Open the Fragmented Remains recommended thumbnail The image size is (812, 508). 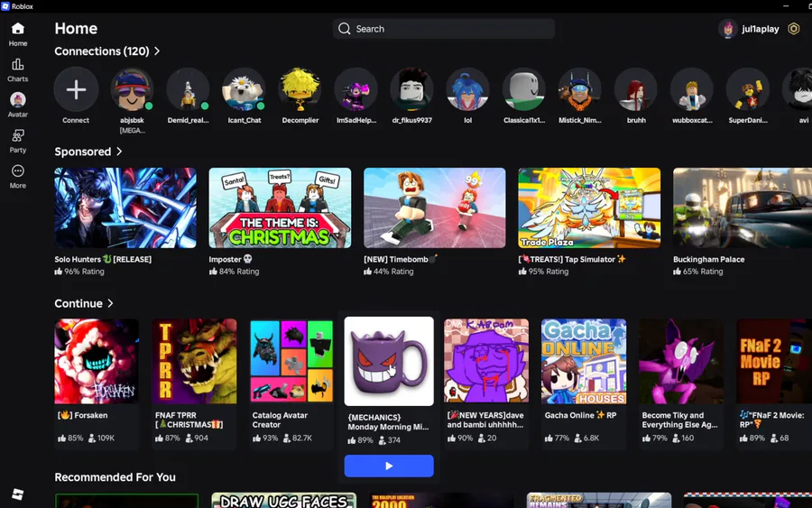pos(599,500)
